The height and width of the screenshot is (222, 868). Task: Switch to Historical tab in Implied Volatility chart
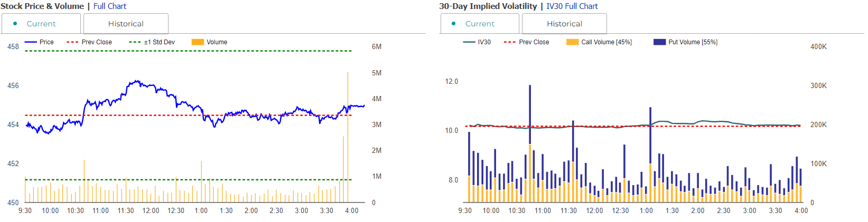click(564, 24)
